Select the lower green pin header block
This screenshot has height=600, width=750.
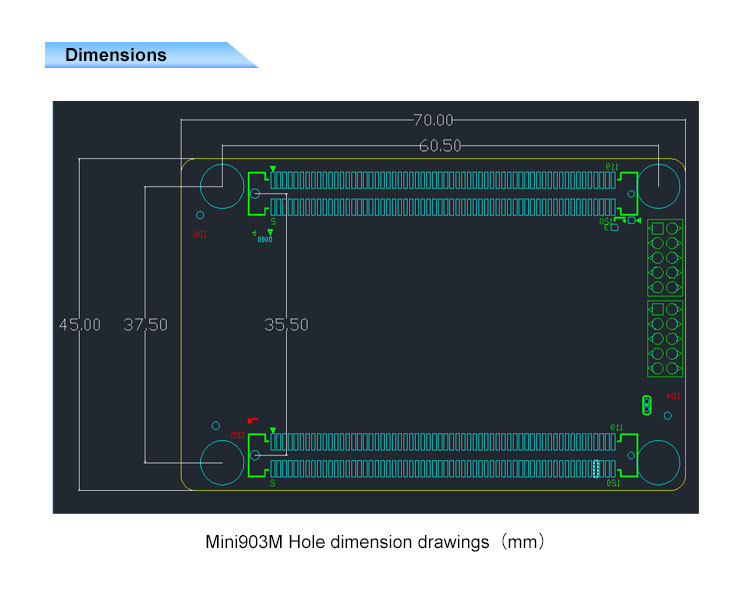click(x=665, y=339)
